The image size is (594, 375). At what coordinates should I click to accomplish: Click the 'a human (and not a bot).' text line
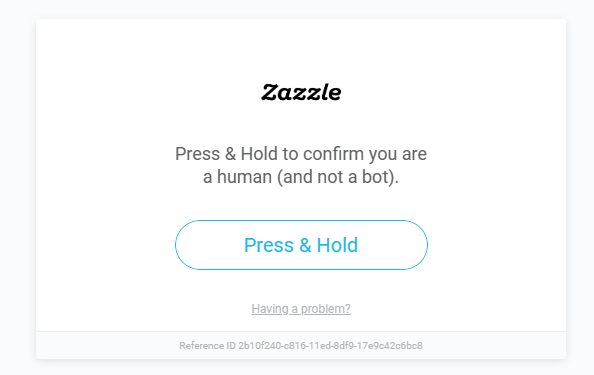[x=301, y=177]
